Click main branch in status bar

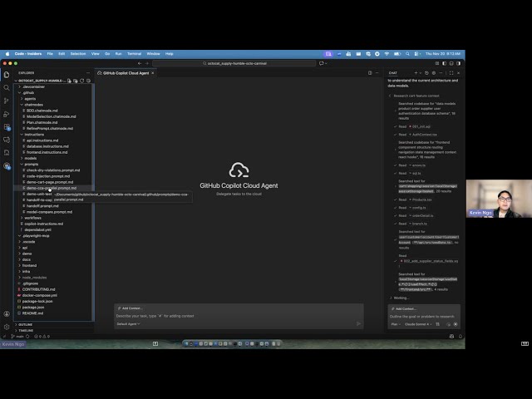(x=17, y=336)
